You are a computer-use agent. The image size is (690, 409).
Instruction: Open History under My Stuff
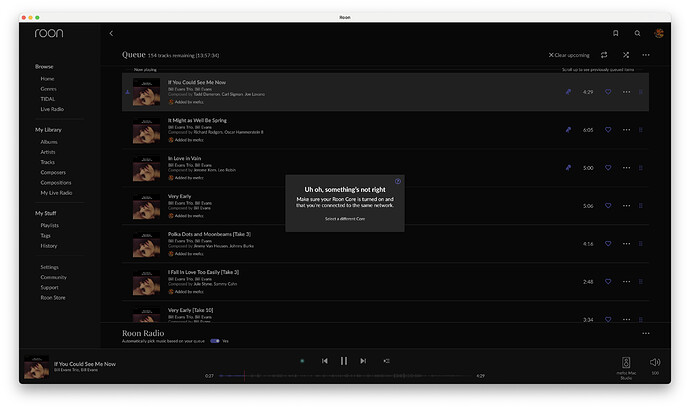(49, 246)
